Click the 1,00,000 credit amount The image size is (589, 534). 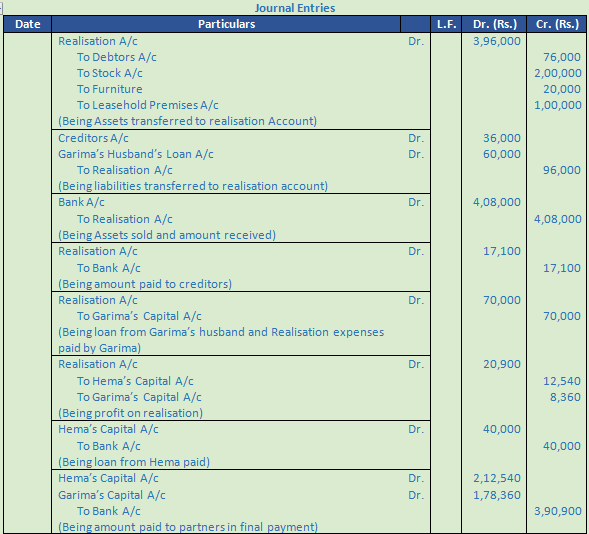558,105
